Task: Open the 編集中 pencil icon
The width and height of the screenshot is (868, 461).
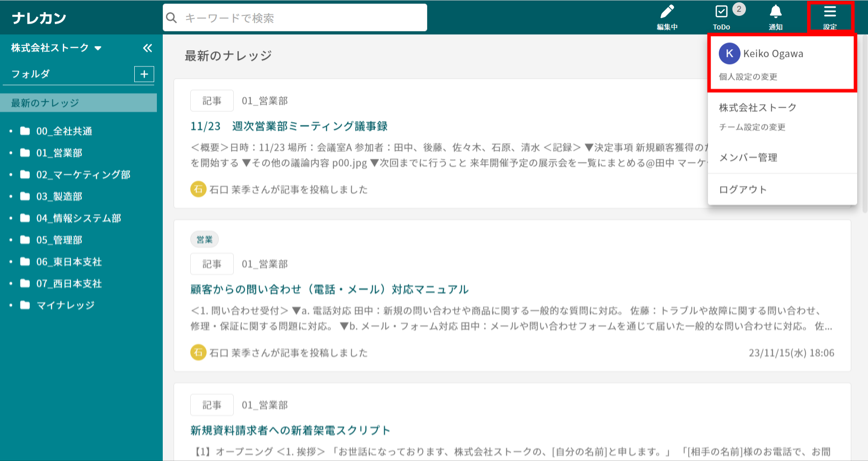Action: pyautogui.click(x=667, y=12)
